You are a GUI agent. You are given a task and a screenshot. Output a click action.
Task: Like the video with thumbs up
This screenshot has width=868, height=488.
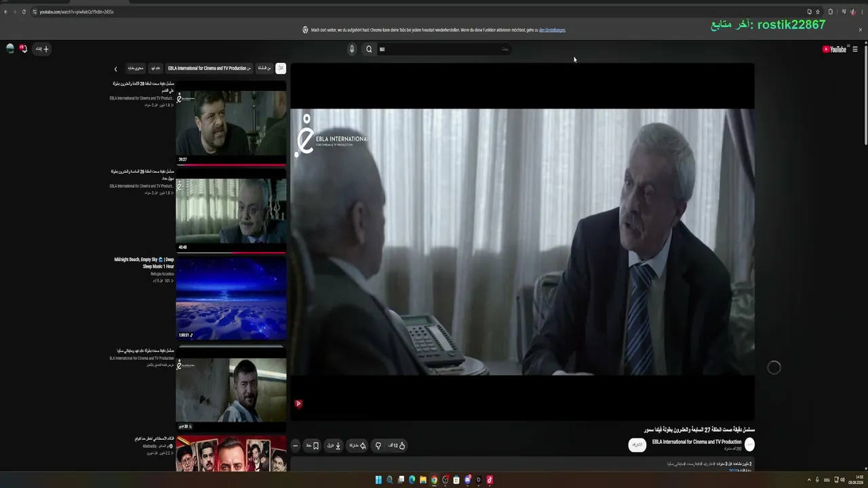[397, 445]
